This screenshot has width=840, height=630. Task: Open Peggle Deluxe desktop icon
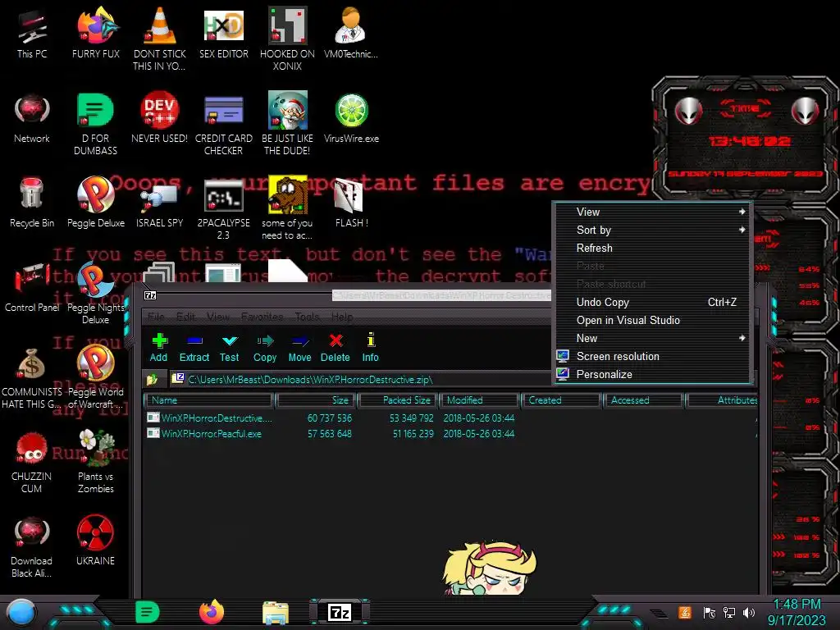point(96,203)
